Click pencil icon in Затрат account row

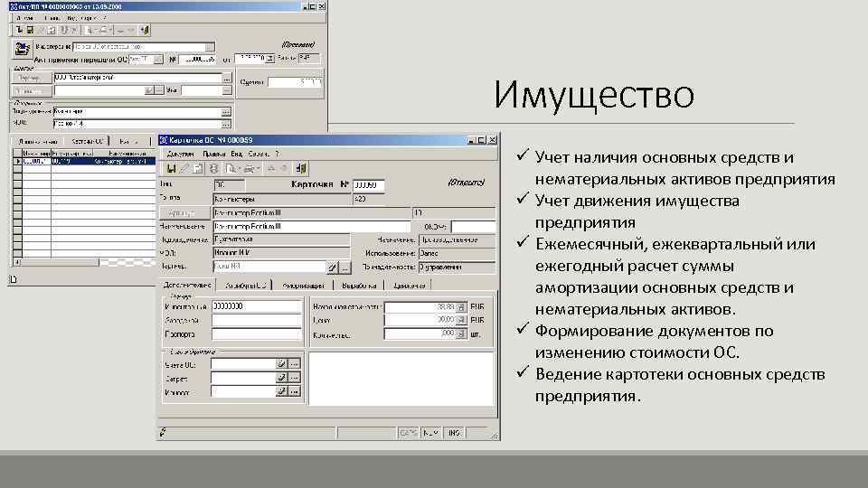point(281,378)
